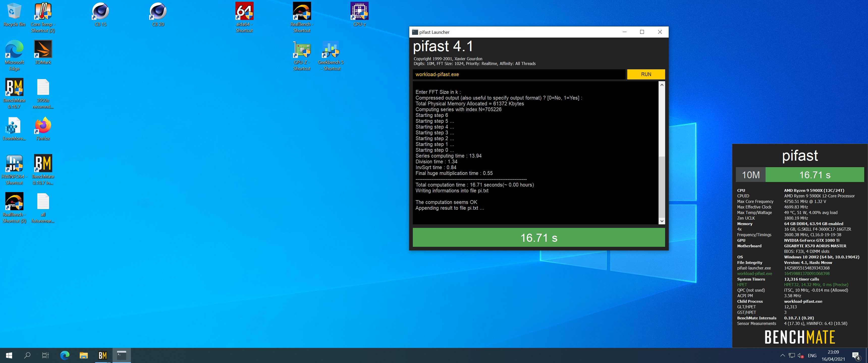The width and height of the screenshot is (868, 363).
Task: Switch to BenchMate on the taskbar
Action: coord(102,355)
